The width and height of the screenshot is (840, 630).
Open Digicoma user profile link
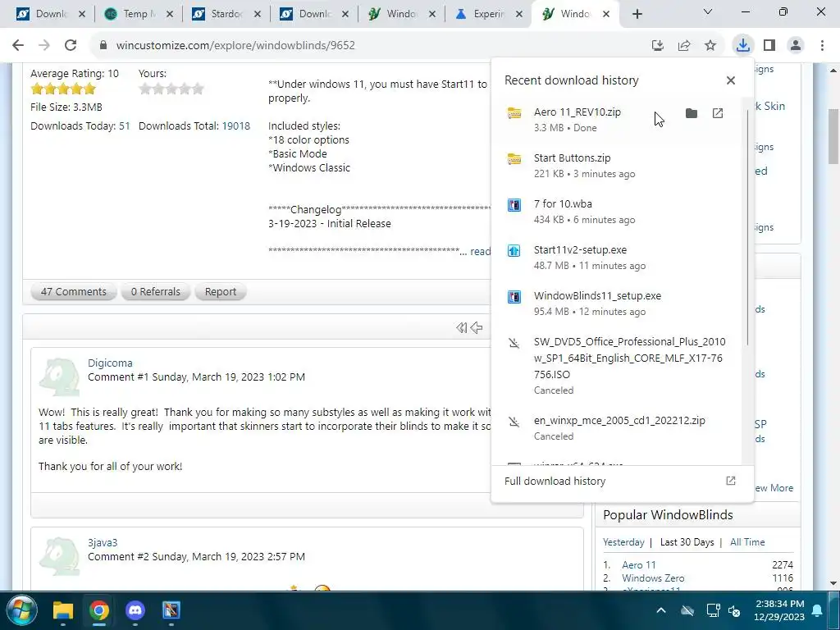[110, 363]
